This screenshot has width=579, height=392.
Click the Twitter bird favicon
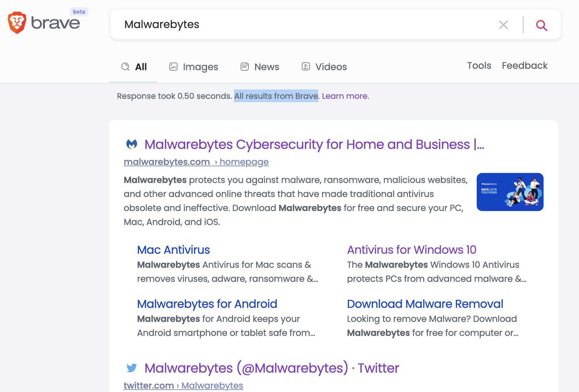[x=132, y=368]
